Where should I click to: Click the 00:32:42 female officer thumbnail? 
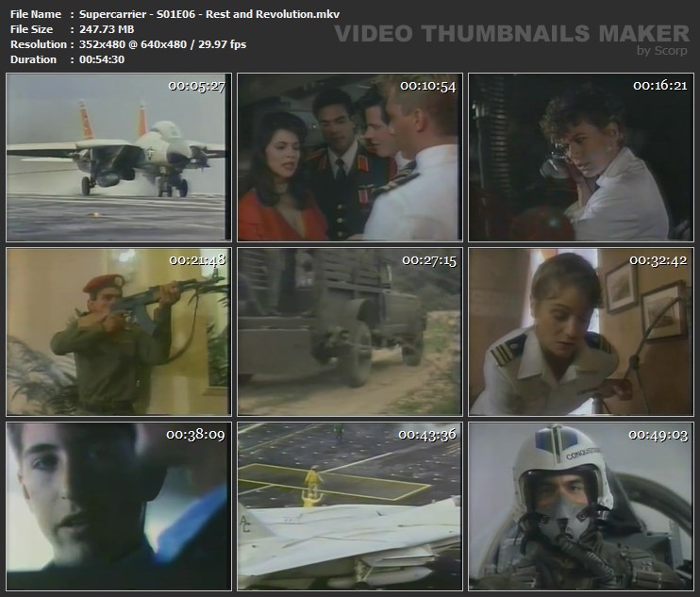coord(581,332)
